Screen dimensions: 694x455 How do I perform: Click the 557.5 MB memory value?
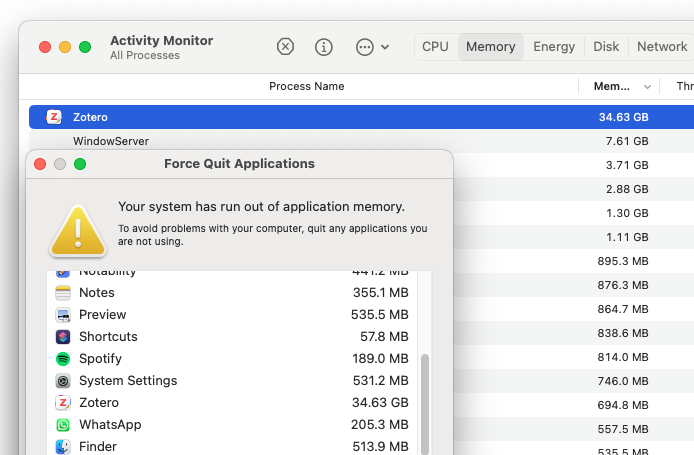[623, 429]
